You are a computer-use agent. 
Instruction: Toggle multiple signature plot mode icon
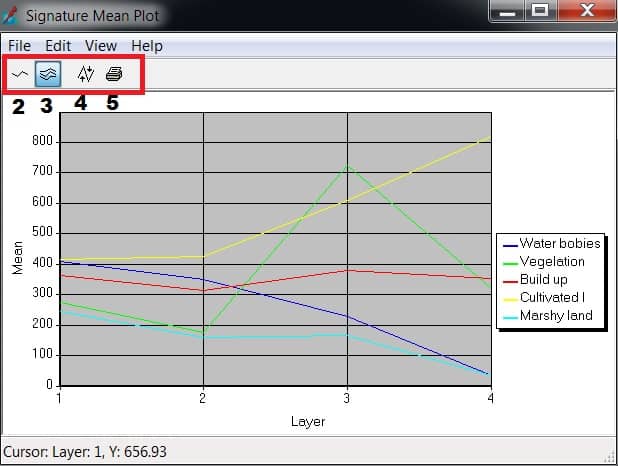coord(48,74)
